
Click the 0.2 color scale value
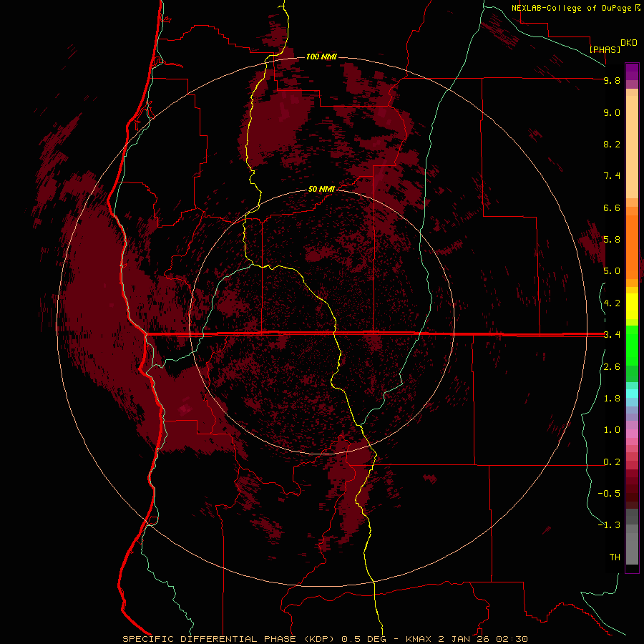pos(612,462)
